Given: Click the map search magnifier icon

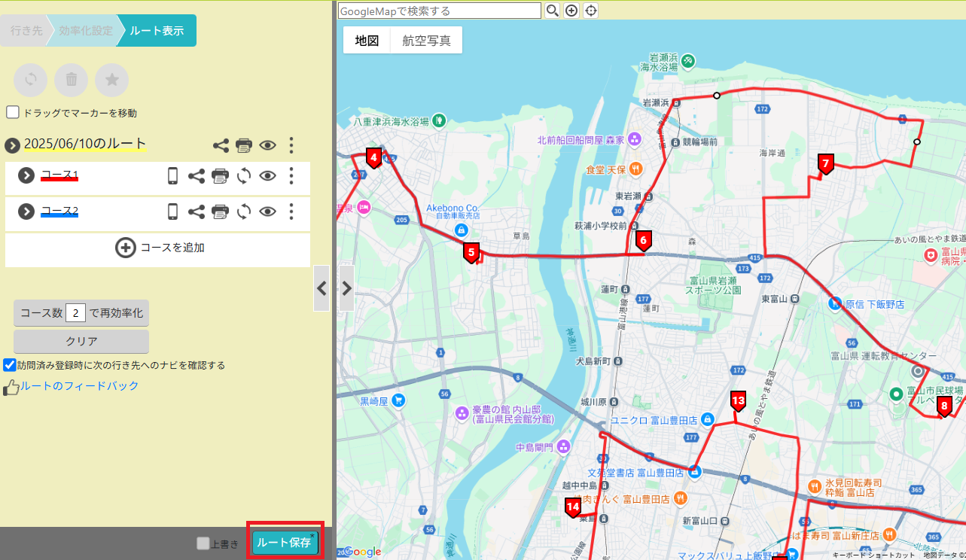Looking at the screenshot, I should coord(552,11).
